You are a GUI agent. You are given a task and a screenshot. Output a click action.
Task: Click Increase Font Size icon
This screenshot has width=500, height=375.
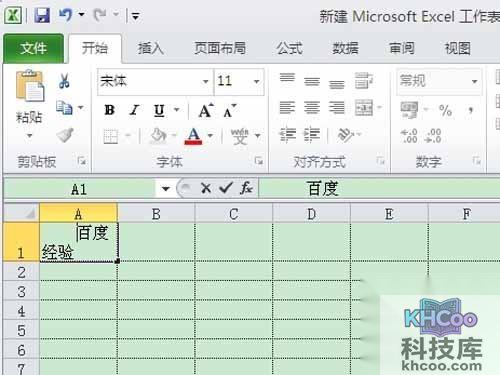tap(206, 110)
